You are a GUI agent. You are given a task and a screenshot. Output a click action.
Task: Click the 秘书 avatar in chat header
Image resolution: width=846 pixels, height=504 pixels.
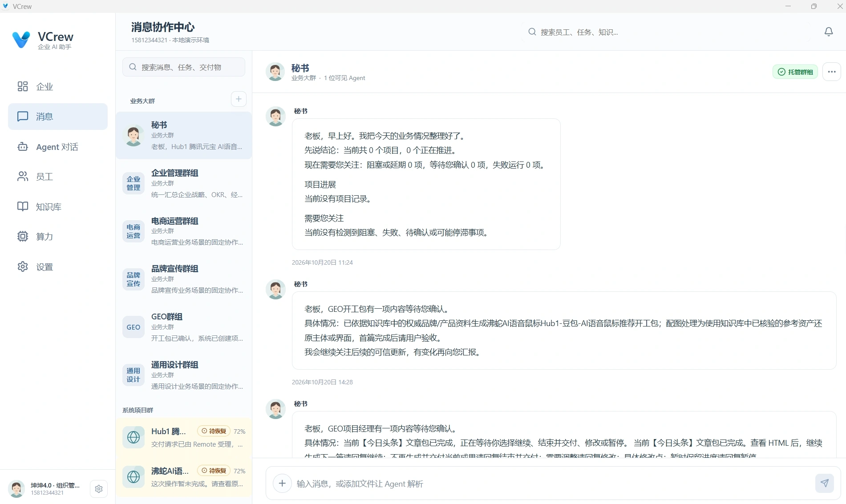click(275, 72)
